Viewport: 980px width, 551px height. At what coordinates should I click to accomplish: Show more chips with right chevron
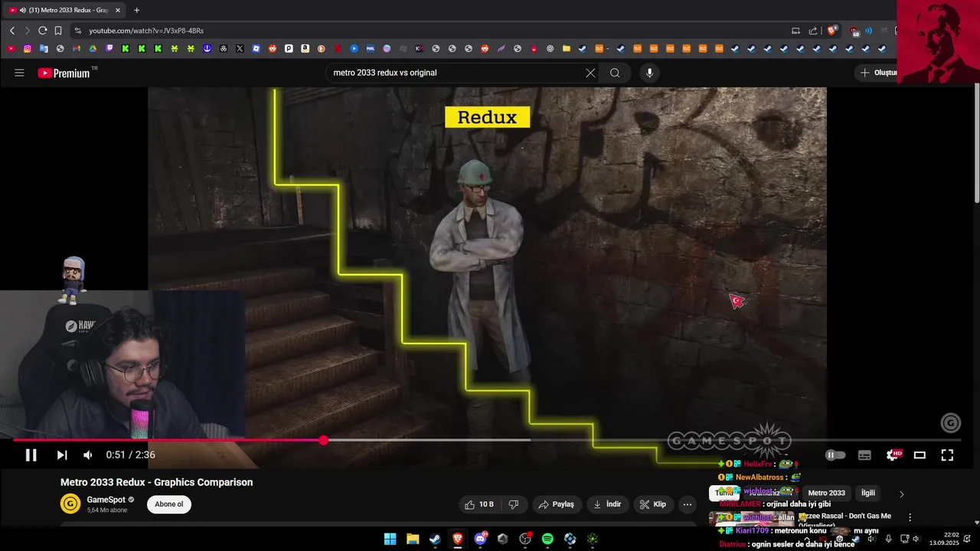901,494
